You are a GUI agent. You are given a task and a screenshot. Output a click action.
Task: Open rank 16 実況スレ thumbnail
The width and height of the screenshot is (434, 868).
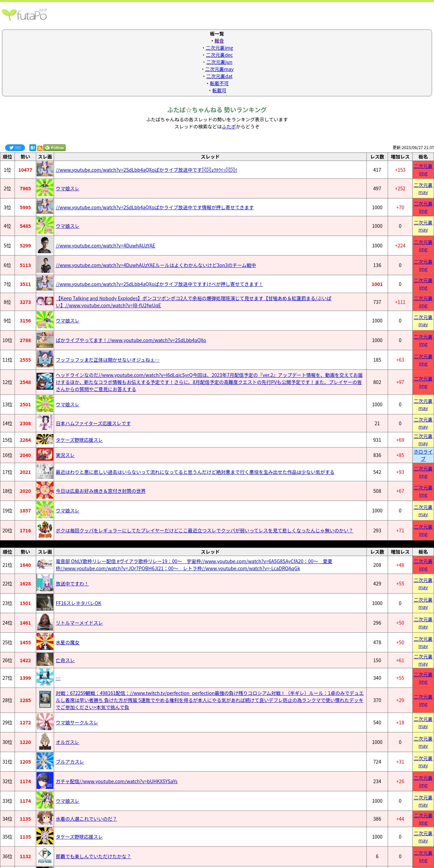45,455
